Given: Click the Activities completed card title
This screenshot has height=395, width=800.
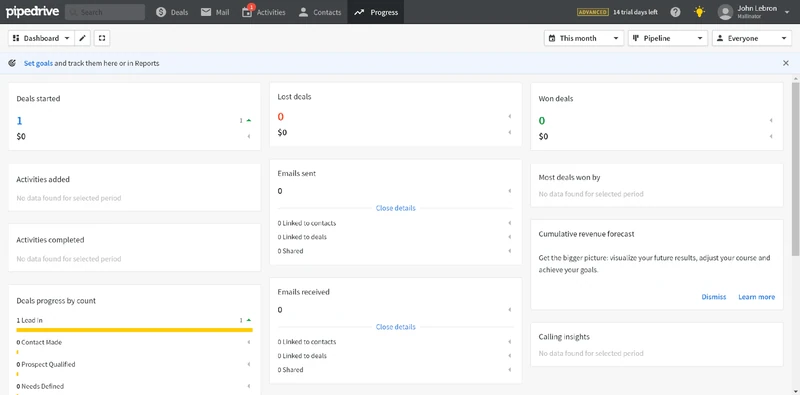Looking at the screenshot, I should [50, 240].
